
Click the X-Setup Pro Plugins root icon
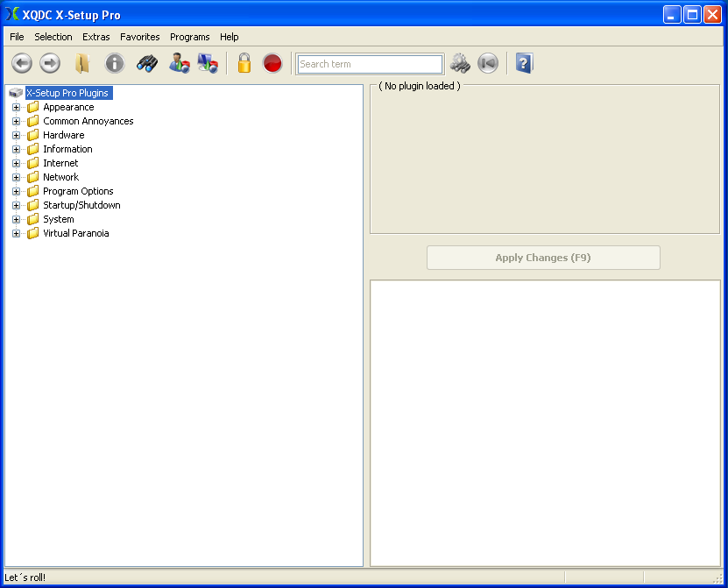click(16, 93)
